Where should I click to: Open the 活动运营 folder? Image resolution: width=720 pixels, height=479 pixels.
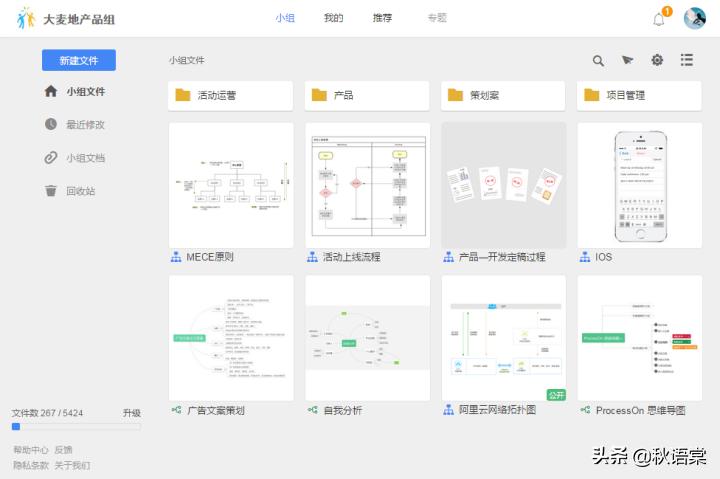(231, 96)
